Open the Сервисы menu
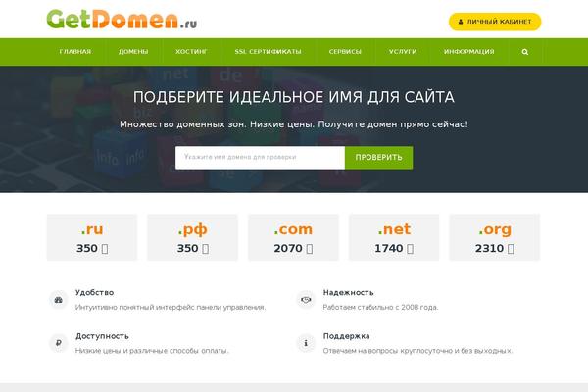This screenshot has height=392, width=588. coord(345,52)
